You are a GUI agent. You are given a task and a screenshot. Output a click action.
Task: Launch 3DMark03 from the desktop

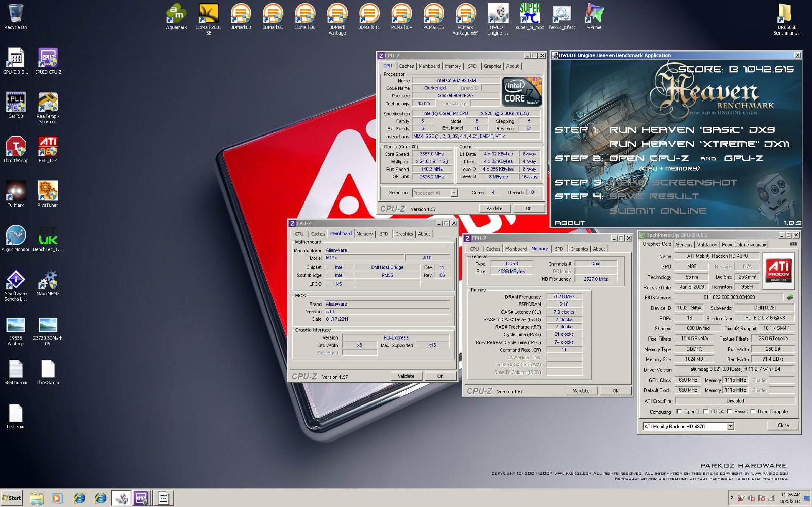(x=241, y=17)
